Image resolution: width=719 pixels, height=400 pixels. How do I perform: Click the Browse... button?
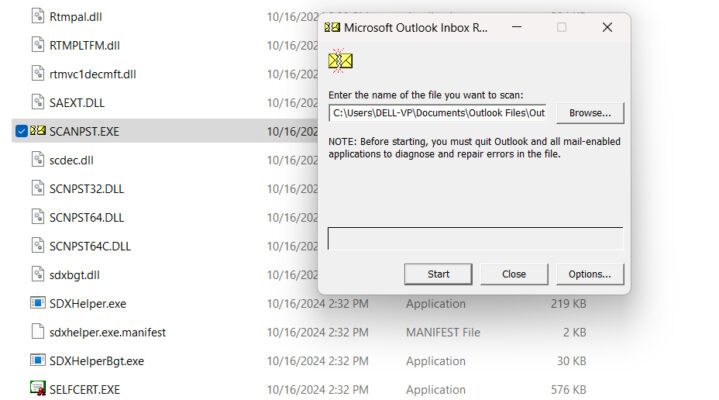590,112
